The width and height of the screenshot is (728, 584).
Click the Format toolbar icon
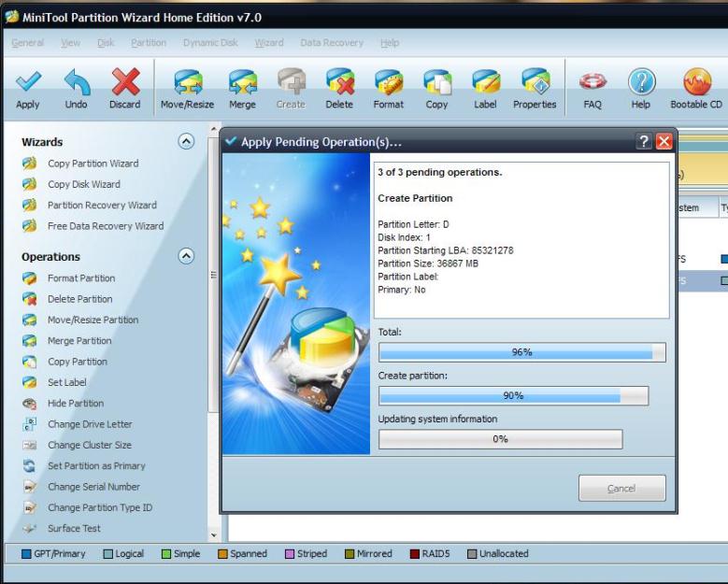pos(389,82)
